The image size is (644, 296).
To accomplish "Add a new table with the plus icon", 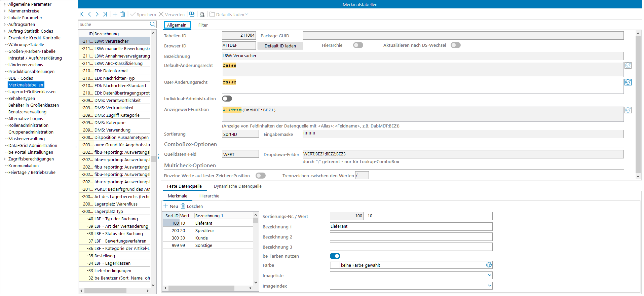I will point(115,14).
